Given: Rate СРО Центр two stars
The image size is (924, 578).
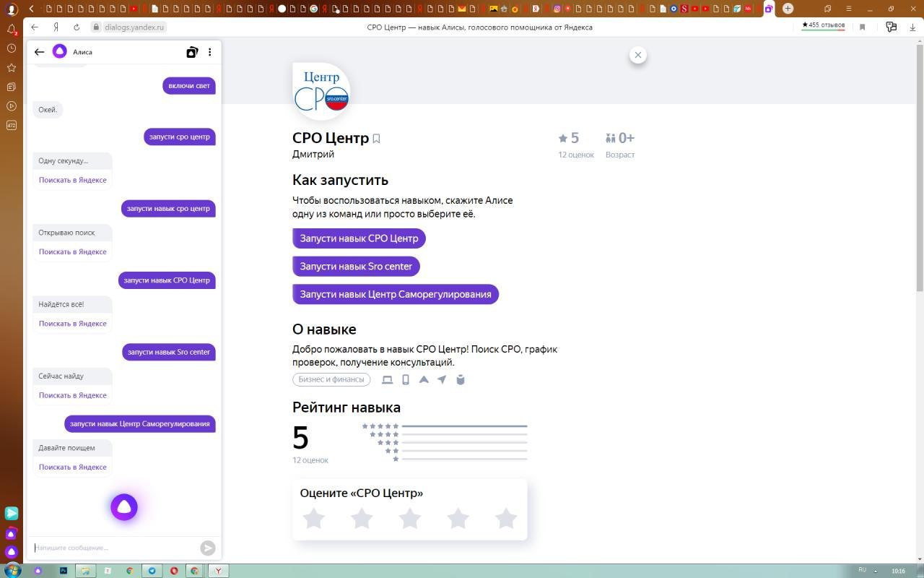Looking at the screenshot, I should coord(362,518).
